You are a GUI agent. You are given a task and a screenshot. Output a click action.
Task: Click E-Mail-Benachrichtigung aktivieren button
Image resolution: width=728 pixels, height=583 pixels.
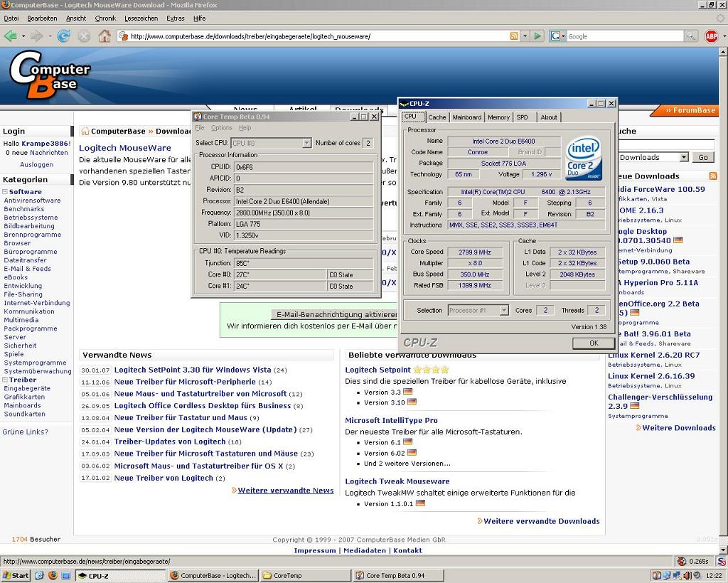[336, 314]
